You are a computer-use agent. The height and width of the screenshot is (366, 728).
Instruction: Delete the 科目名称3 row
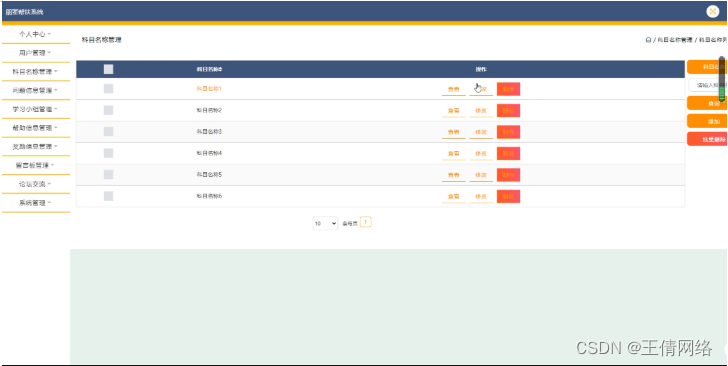click(508, 132)
